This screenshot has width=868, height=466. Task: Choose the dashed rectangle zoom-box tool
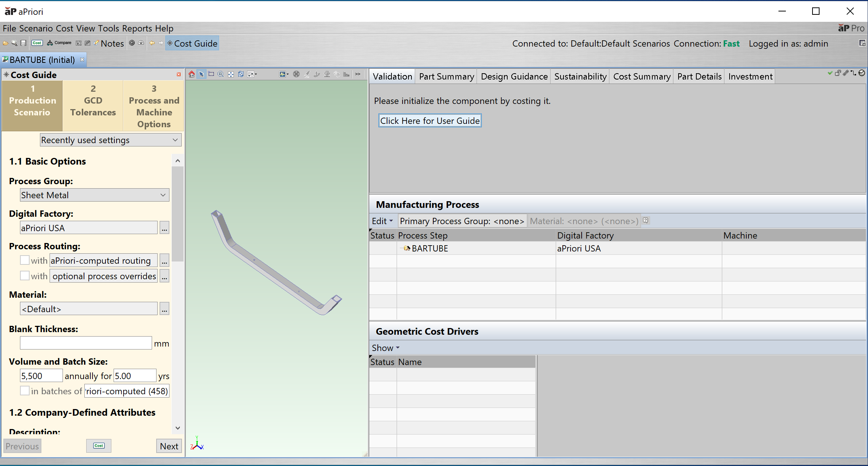tap(211, 74)
